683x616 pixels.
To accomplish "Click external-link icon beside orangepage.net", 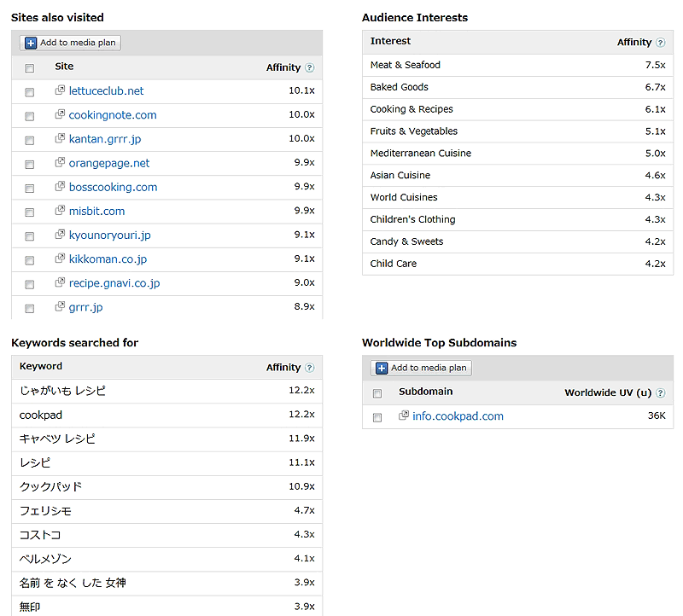I will click(61, 162).
